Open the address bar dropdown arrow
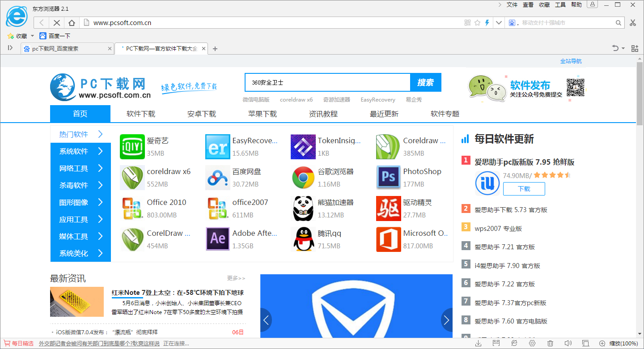 point(498,22)
